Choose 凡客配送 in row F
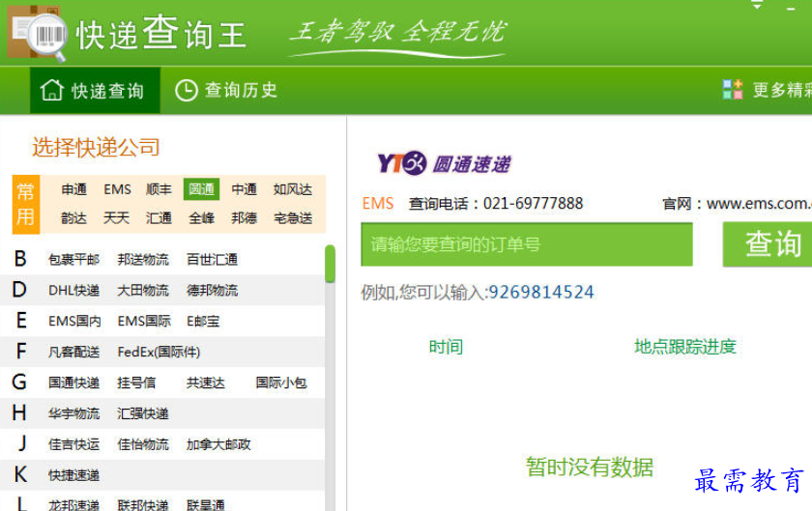 tap(74, 352)
